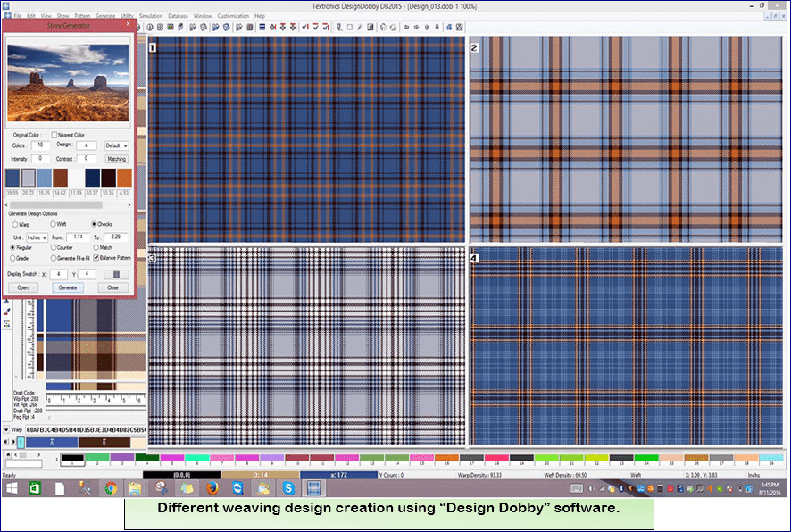The image size is (791, 532).
Task: Select plaid design preview number 2
Action: [x=626, y=139]
